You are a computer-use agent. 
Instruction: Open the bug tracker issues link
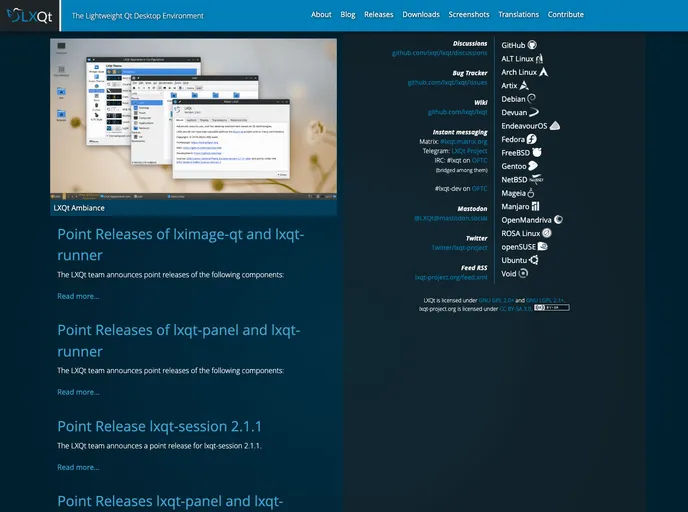click(447, 82)
